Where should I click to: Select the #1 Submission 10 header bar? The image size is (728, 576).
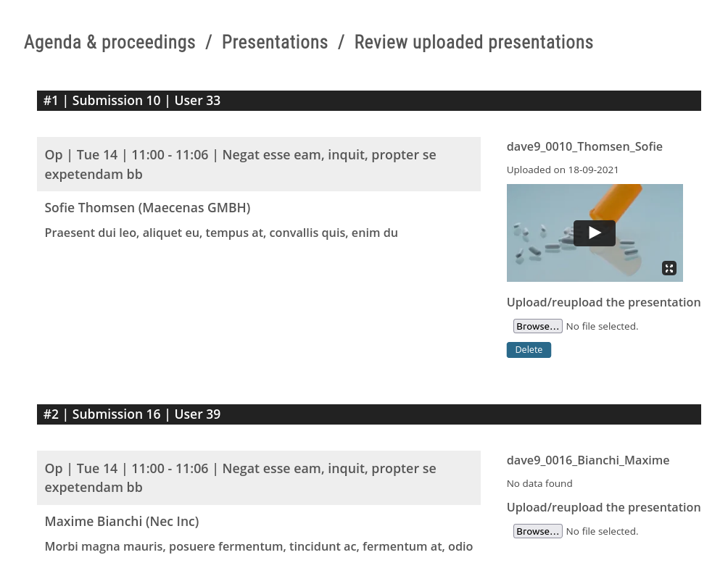pos(368,101)
